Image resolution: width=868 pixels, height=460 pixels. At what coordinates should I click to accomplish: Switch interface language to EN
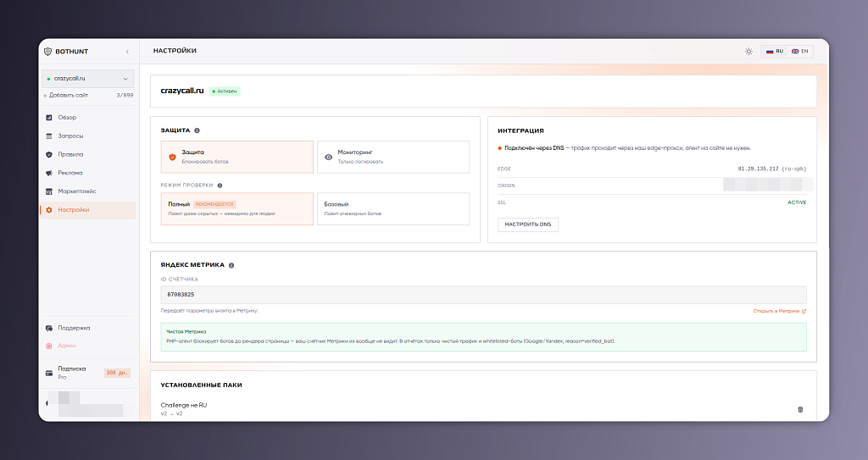click(800, 52)
